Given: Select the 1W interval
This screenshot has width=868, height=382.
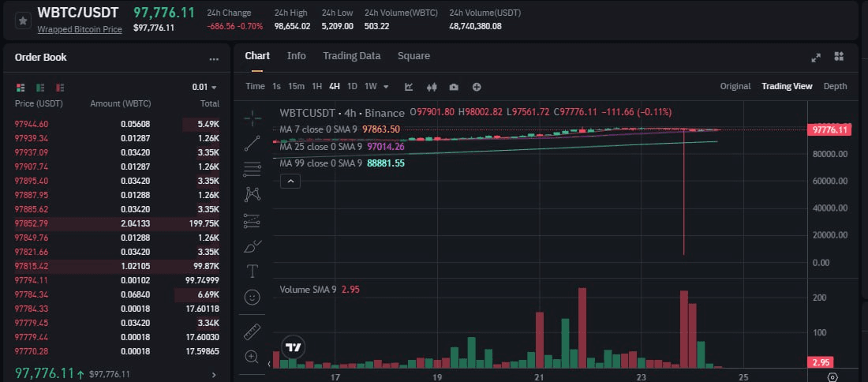Looking at the screenshot, I should click(x=370, y=86).
